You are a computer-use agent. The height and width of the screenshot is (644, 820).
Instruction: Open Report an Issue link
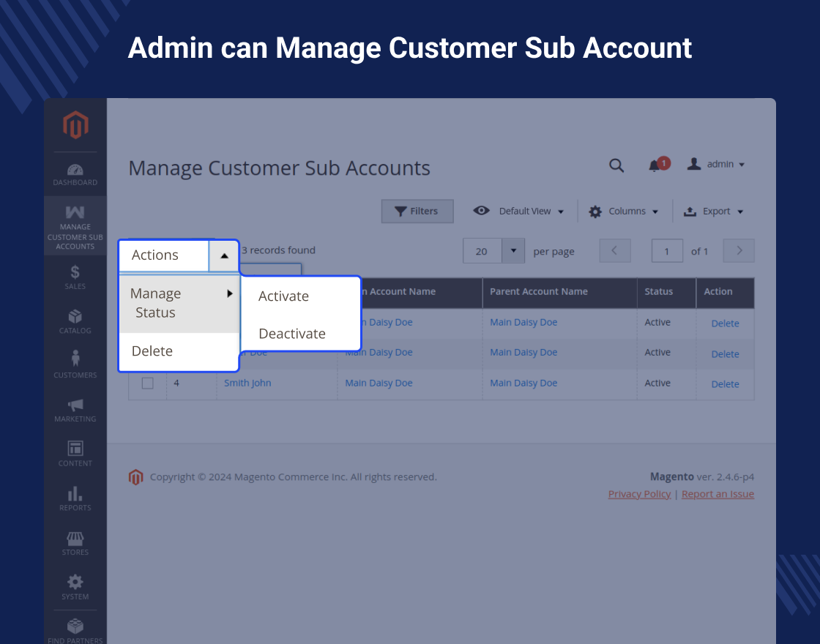pyautogui.click(x=717, y=494)
